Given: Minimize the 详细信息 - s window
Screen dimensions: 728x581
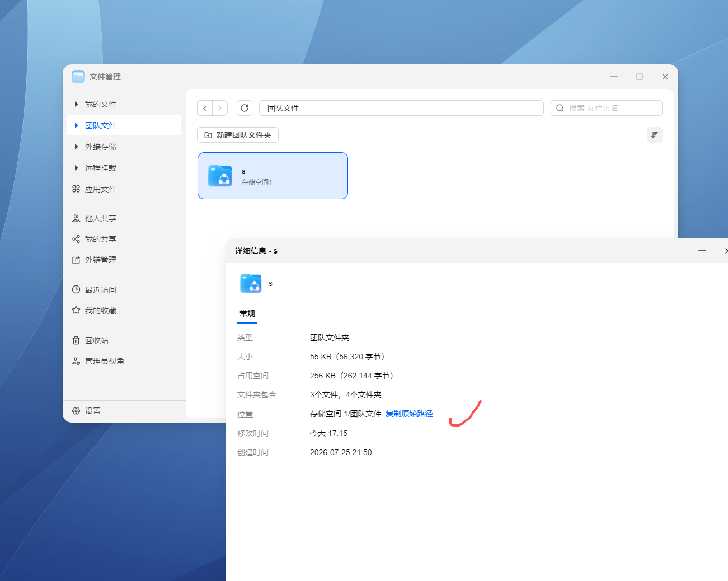Looking at the screenshot, I should [x=702, y=251].
